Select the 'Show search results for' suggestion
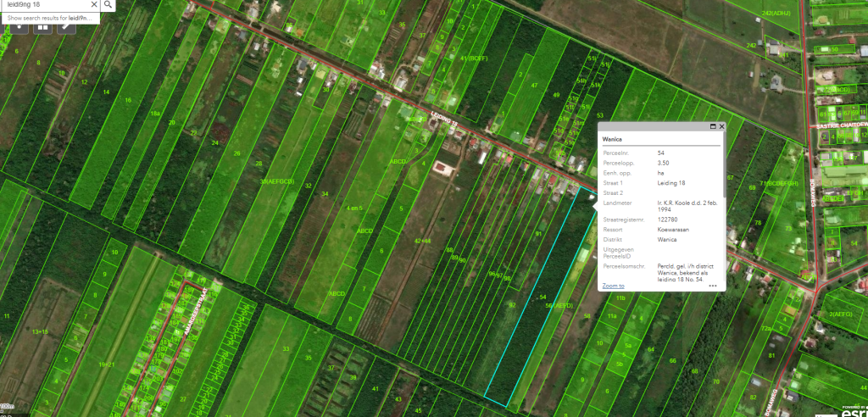Screen dimensions: 868x417 tap(49, 17)
